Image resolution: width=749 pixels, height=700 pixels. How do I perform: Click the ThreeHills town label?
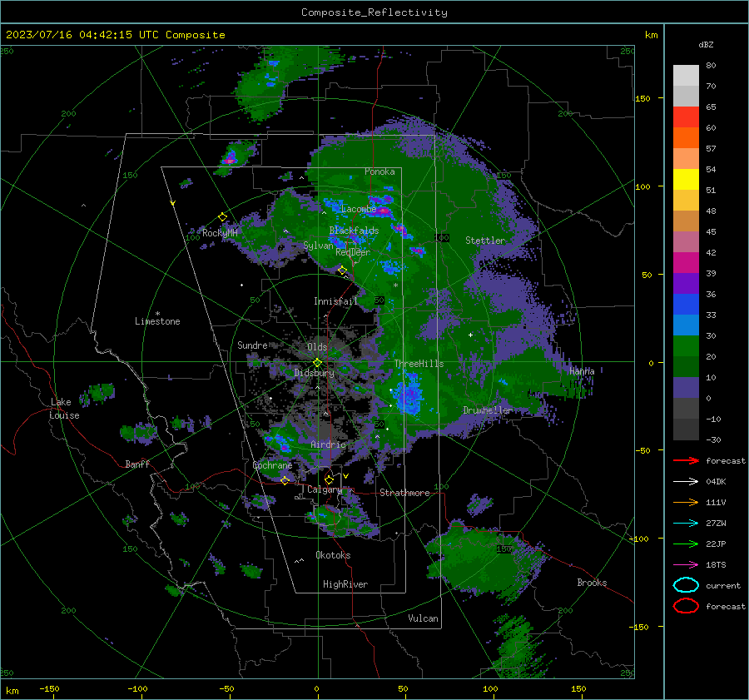pos(419,364)
